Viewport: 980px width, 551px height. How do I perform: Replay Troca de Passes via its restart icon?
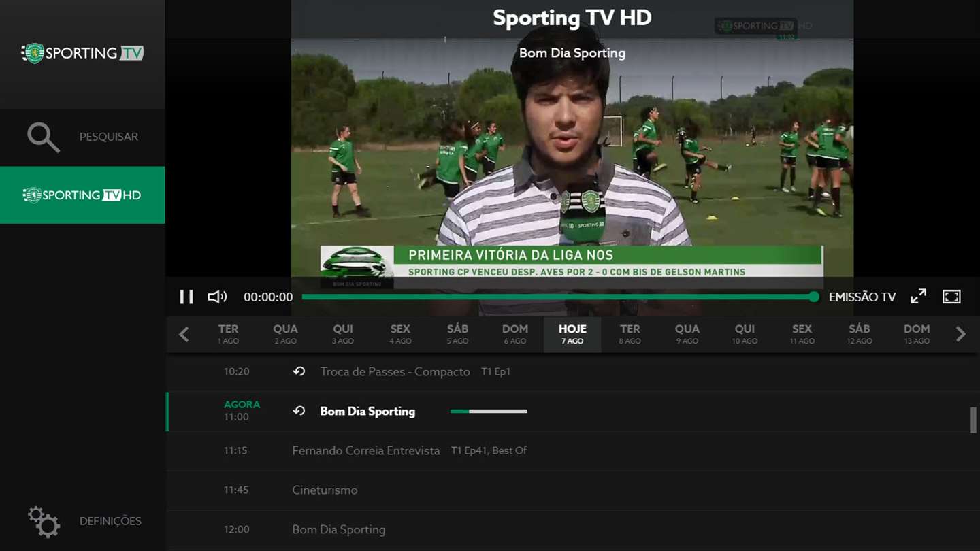coord(299,371)
